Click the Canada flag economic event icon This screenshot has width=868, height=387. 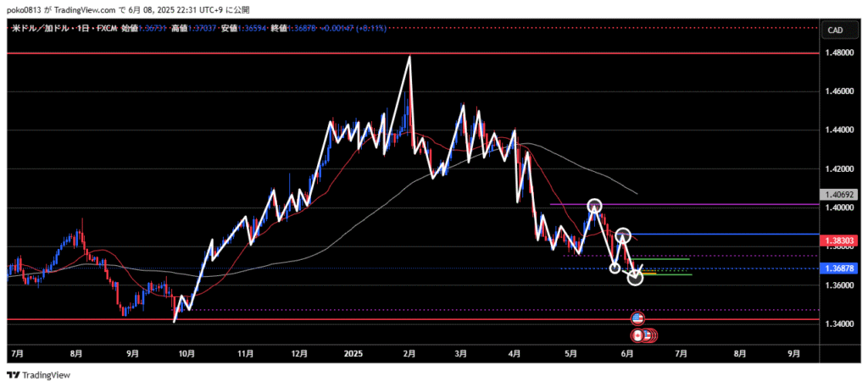coord(638,335)
